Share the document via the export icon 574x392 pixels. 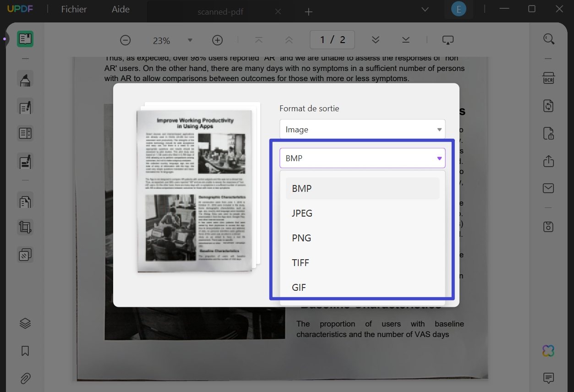coord(548,161)
